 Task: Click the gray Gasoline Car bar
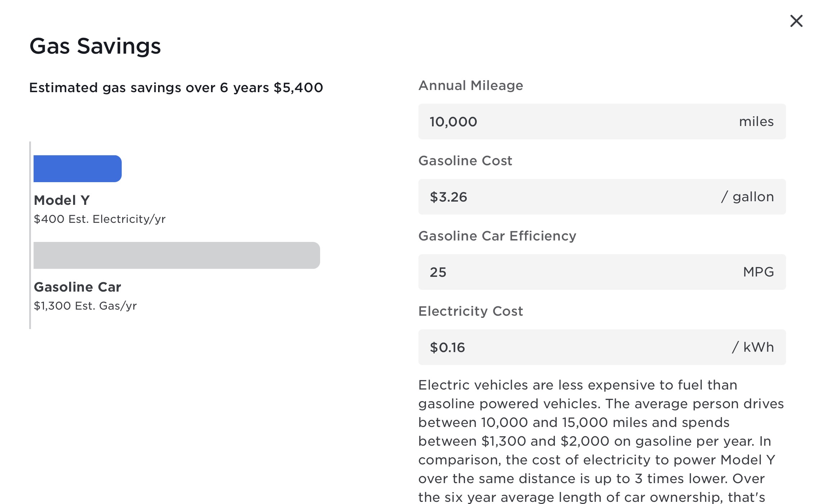[176, 255]
